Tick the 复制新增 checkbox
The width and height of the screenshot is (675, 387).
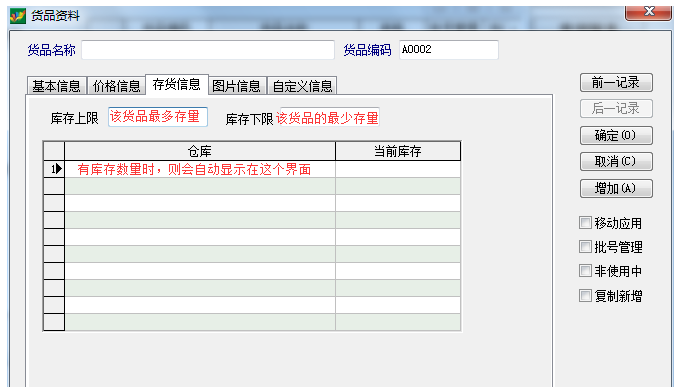coord(585,296)
